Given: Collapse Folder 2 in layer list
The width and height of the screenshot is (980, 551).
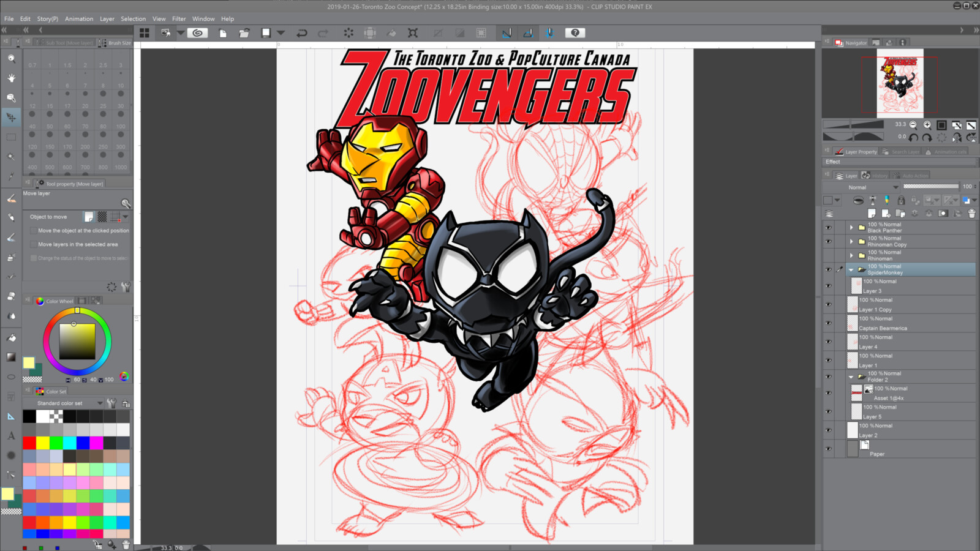Looking at the screenshot, I should [851, 377].
